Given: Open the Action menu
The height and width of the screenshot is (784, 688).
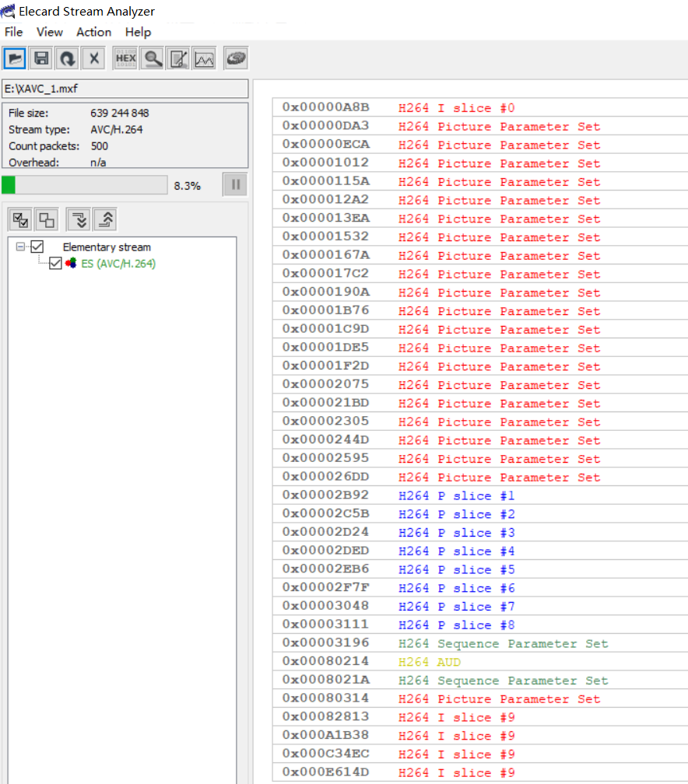Looking at the screenshot, I should point(93,32).
